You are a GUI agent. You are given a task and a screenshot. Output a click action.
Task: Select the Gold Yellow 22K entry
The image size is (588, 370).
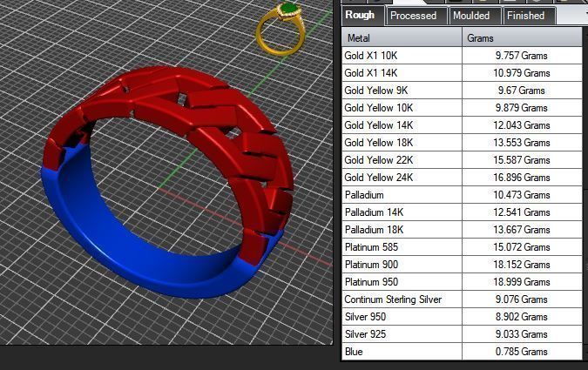point(462,160)
